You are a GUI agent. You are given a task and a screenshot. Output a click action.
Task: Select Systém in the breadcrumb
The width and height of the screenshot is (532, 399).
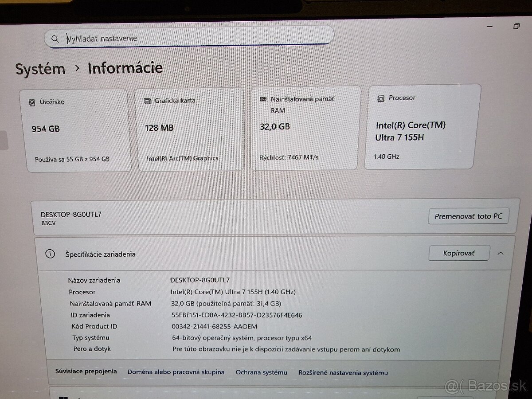point(40,69)
